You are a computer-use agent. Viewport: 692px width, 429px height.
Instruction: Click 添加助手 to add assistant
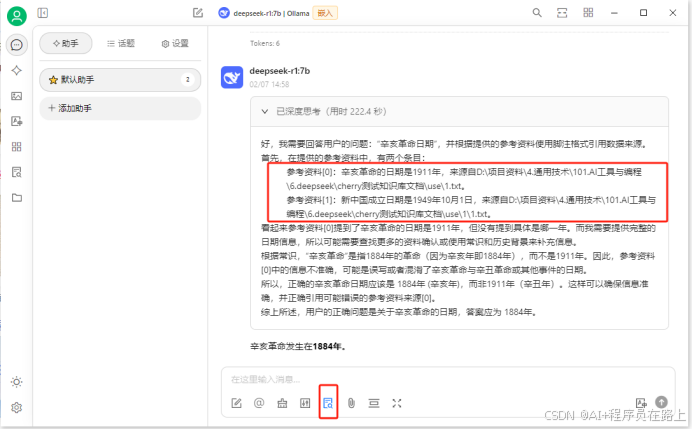[120, 108]
